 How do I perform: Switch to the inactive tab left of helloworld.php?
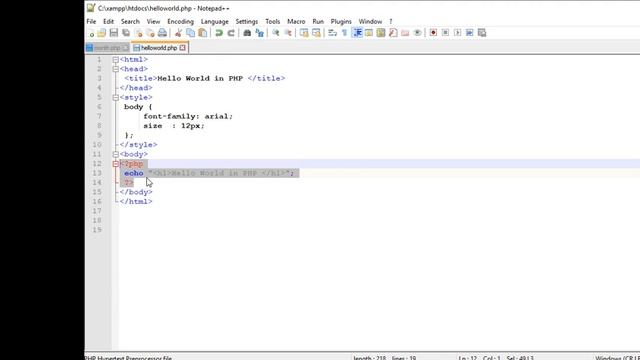click(108, 48)
